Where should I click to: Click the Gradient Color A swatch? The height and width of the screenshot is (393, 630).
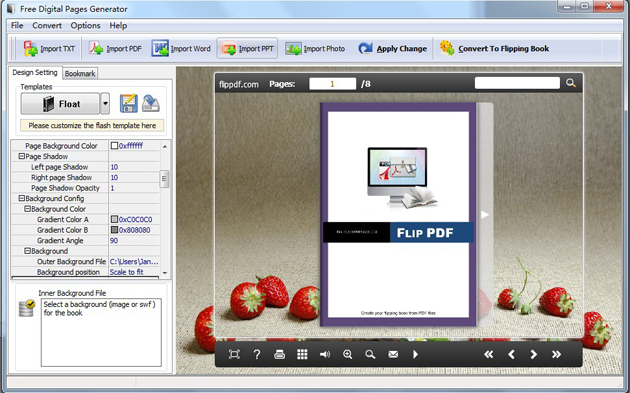coord(114,219)
